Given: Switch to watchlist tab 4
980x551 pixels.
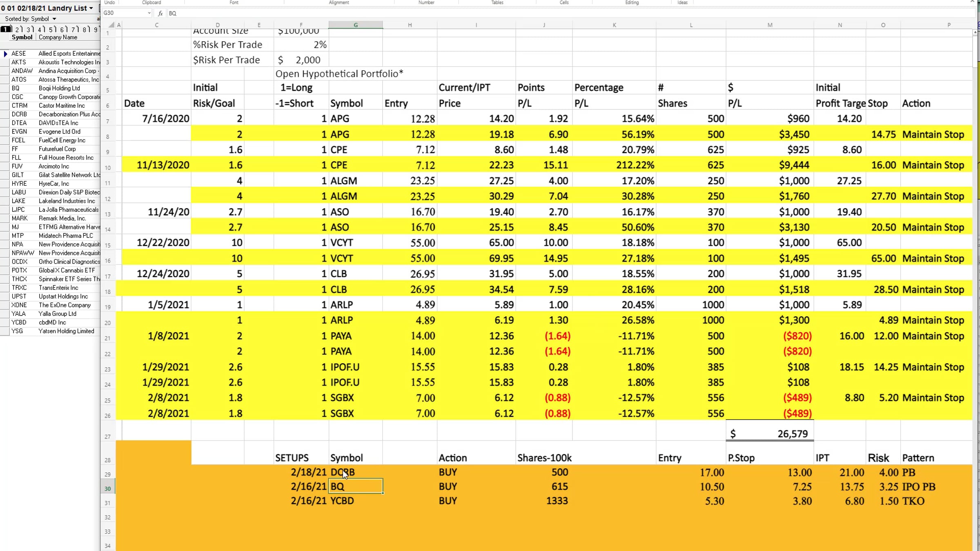Looking at the screenshot, I should [40, 29].
